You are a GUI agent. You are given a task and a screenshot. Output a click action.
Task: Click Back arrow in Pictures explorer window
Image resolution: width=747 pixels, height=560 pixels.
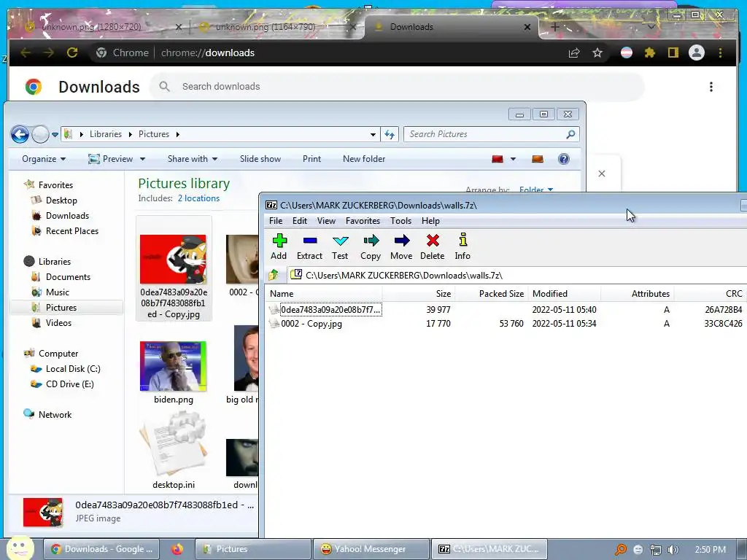[20, 134]
